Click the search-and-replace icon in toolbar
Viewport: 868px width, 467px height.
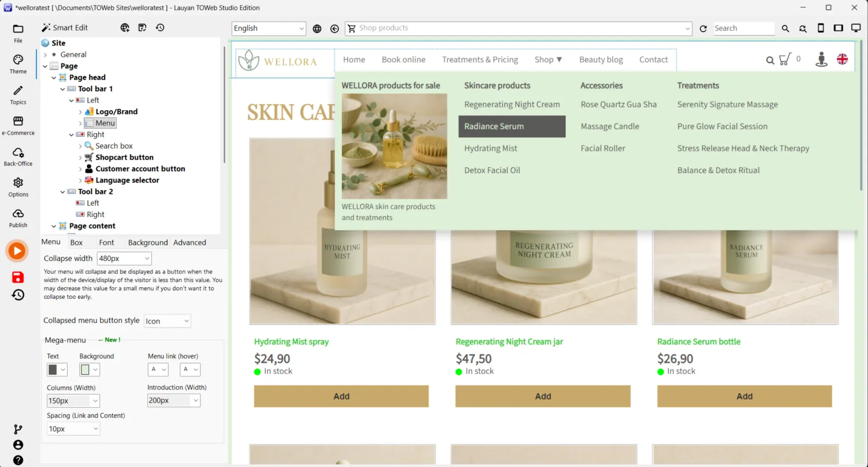(x=803, y=29)
